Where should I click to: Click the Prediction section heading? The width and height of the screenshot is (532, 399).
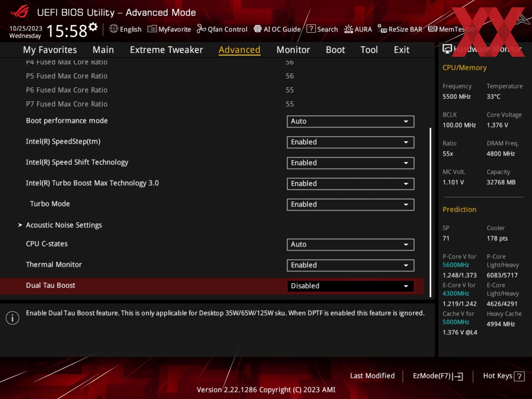click(459, 209)
